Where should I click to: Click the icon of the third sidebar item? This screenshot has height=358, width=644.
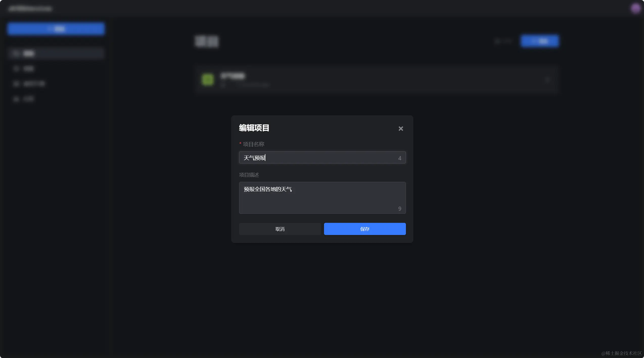point(16,84)
